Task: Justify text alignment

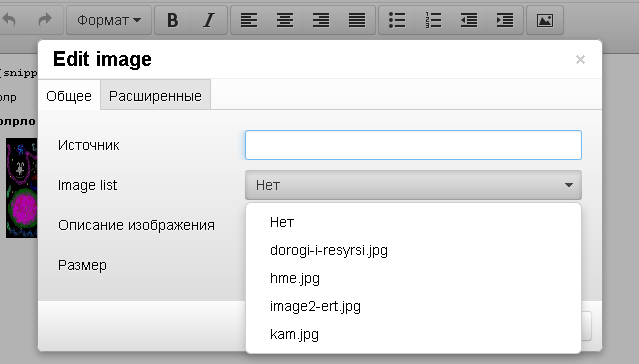Action: [357, 20]
